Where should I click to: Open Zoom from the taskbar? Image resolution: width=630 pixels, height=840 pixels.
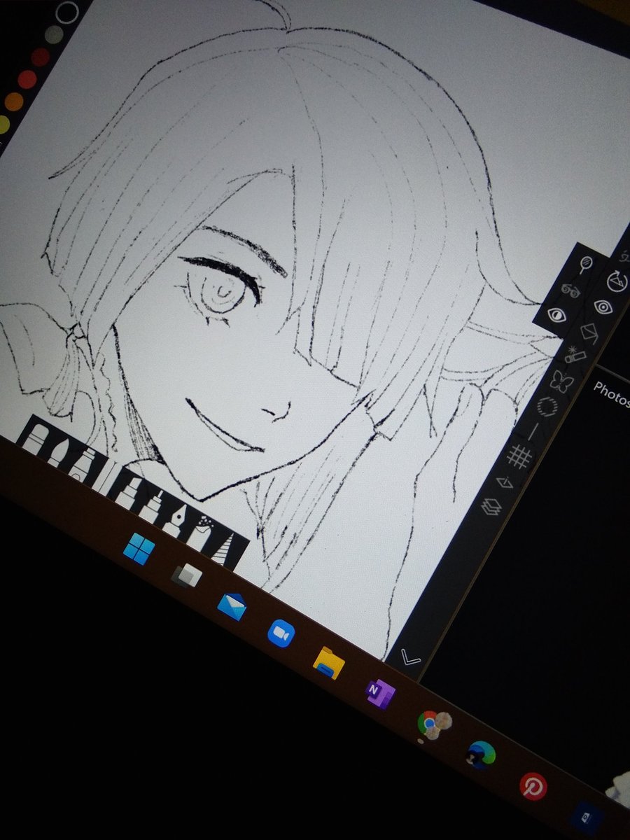point(281,633)
